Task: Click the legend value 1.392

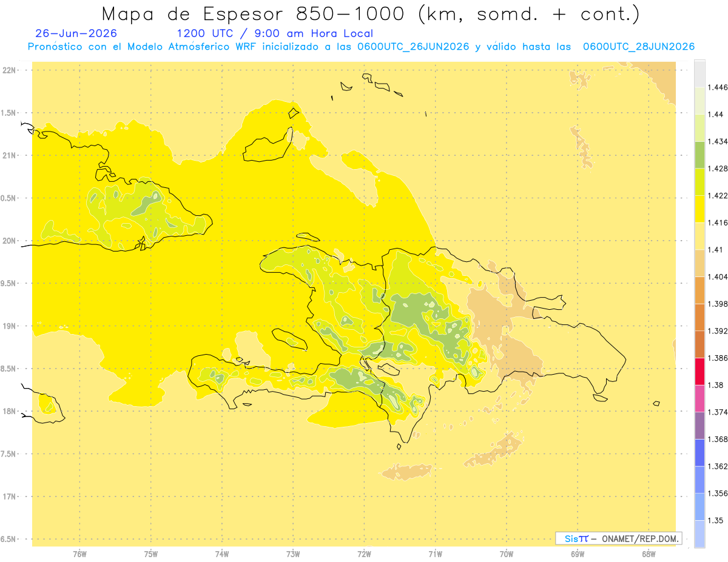Action: pos(718,331)
